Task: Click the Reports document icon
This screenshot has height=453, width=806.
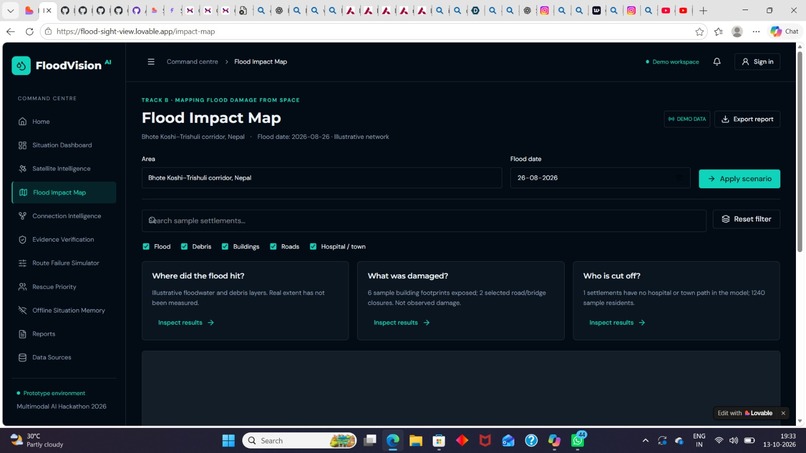Action: tap(22, 334)
